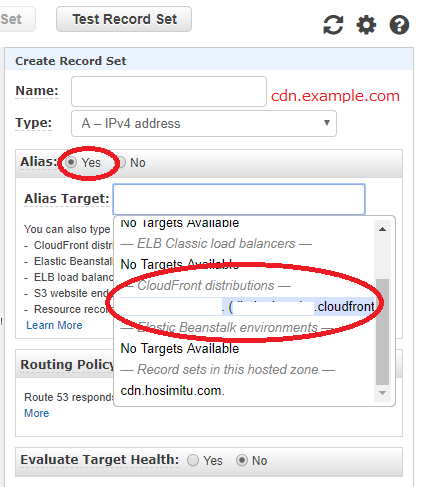This screenshot has height=487, width=421.
Task: Select Alias Yes radio button
Action: [x=71, y=162]
